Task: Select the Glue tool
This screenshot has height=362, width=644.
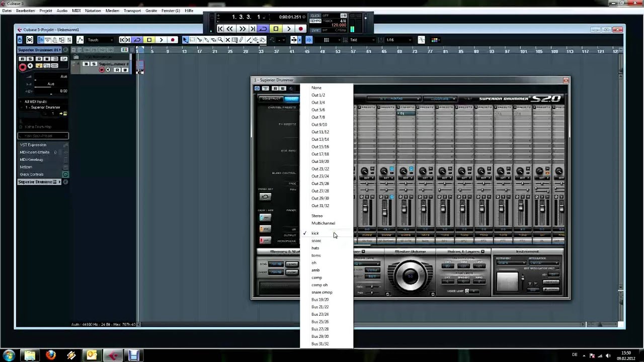Action: (206, 40)
